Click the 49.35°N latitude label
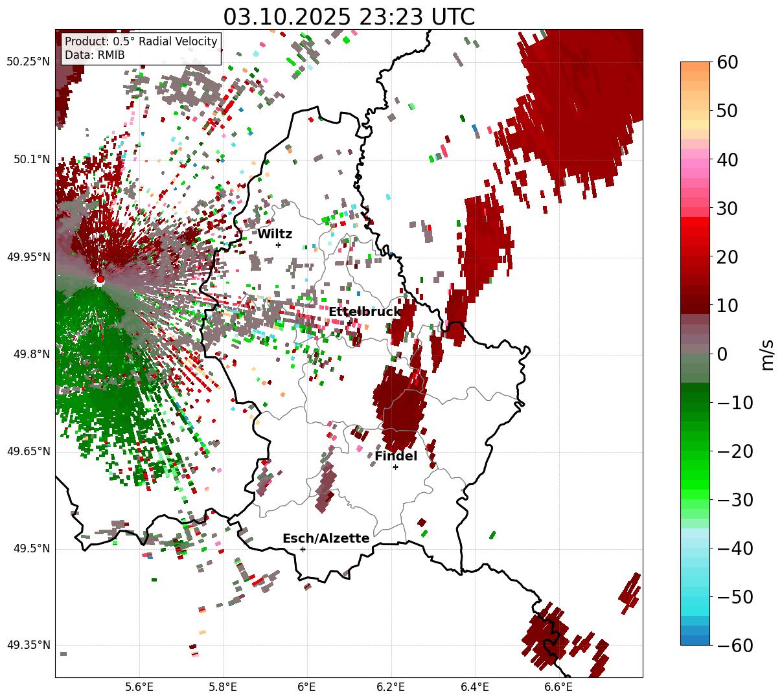The image size is (782, 700). point(28,645)
